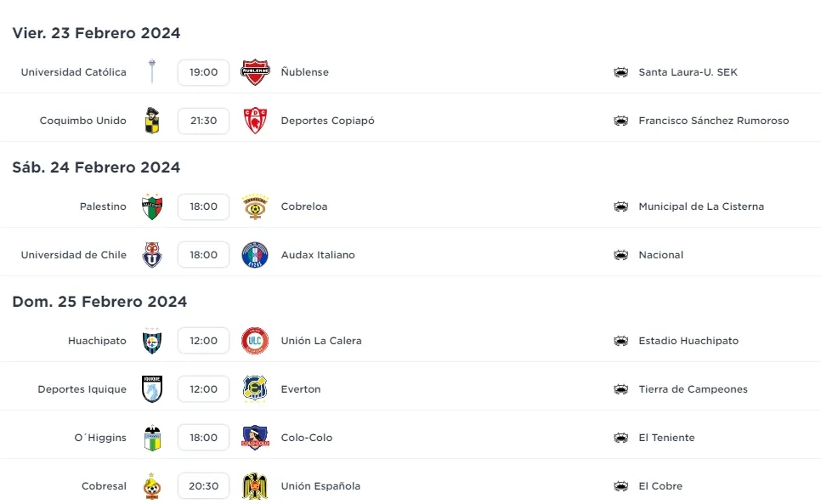
Task: Click the Ñublense team crest
Action: click(x=255, y=72)
